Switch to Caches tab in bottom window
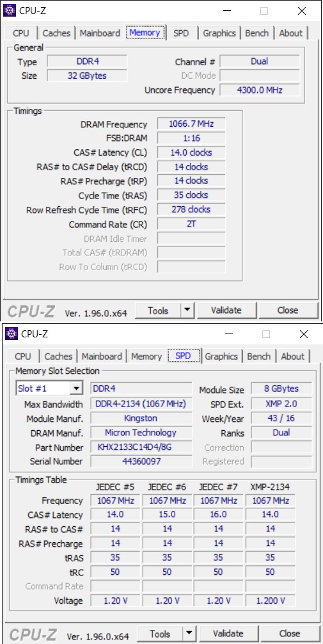Screen dimensions: 323x644 pyautogui.click(x=59, y=357)
